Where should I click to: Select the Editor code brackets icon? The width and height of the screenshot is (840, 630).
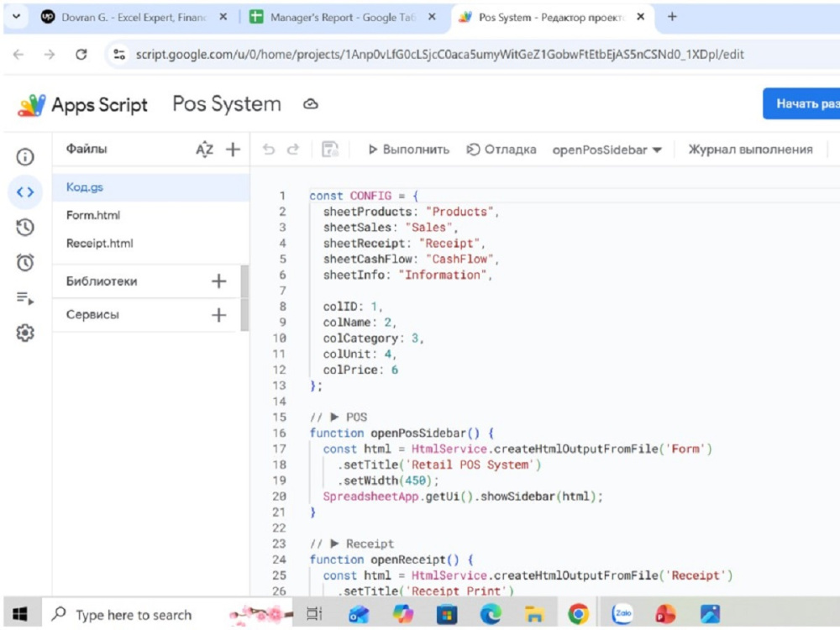(x=25, y=192)
